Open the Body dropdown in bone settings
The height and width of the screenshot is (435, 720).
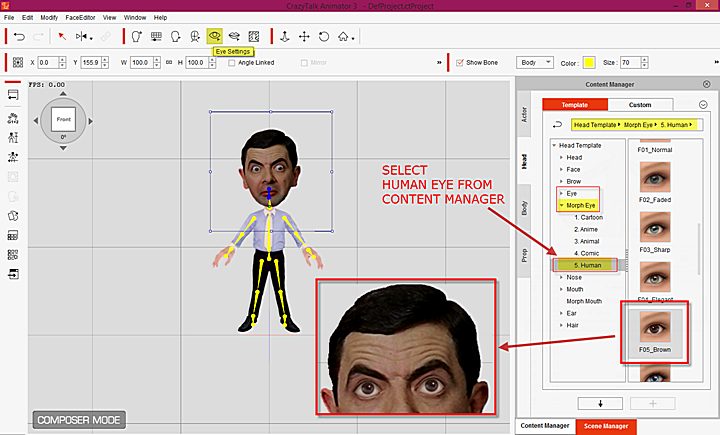tap(535, 62)
